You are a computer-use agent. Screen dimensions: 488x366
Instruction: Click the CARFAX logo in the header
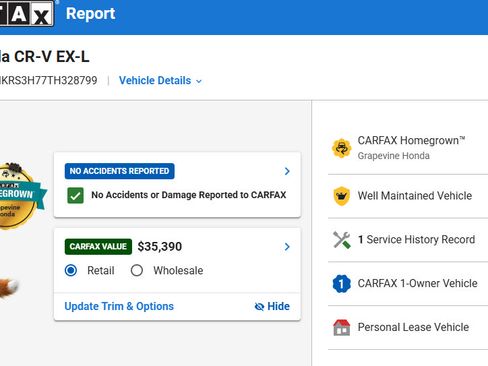click(x=26, y=13)
